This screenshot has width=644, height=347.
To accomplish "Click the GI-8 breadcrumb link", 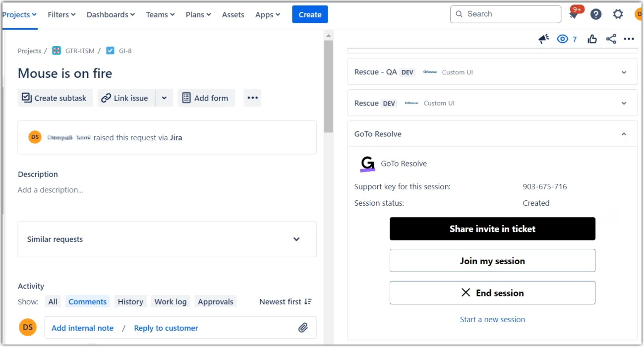I will (125, 51).
